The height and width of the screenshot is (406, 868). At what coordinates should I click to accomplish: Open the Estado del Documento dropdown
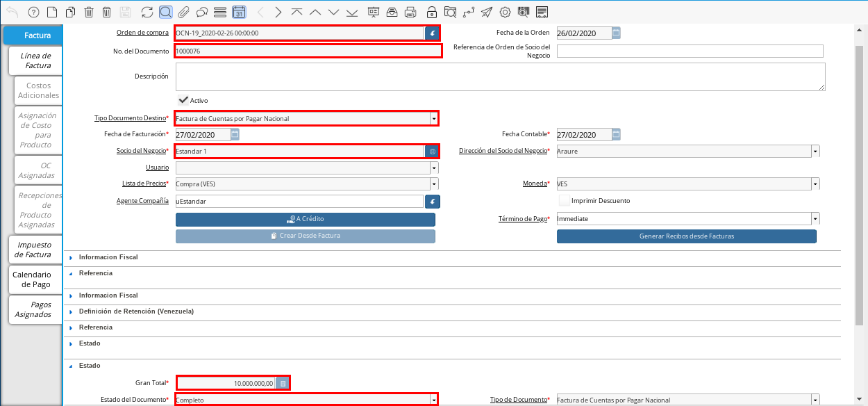tap(434, 400)
